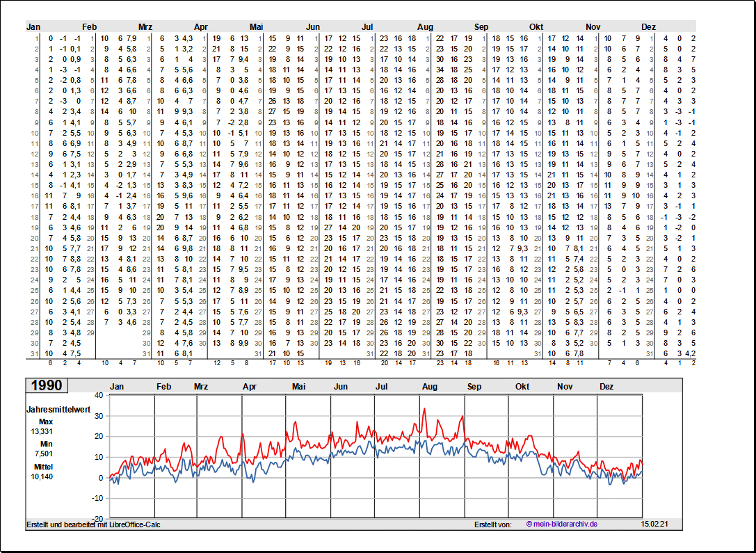
Task: Click the 40 label on the chart axis
Action: pos(99,395)
